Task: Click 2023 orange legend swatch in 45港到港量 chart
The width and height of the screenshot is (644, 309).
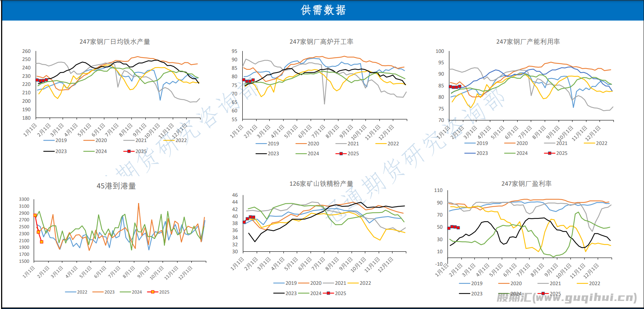Action: pos(98,292)
